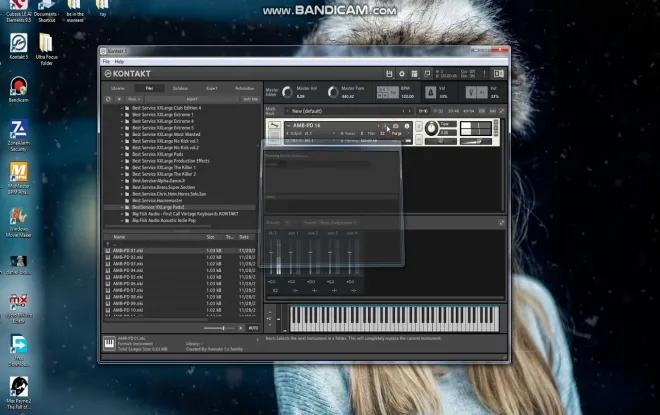Screen dimensions: 660x415
Task: Load the next instrument with the right arrow
Action: (x=384, y=126)
